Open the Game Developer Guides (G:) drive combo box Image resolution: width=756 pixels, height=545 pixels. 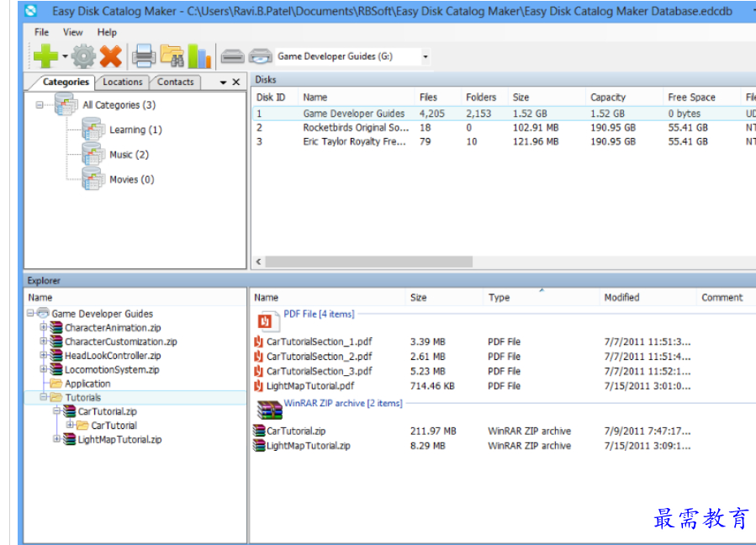click(352, 56)
